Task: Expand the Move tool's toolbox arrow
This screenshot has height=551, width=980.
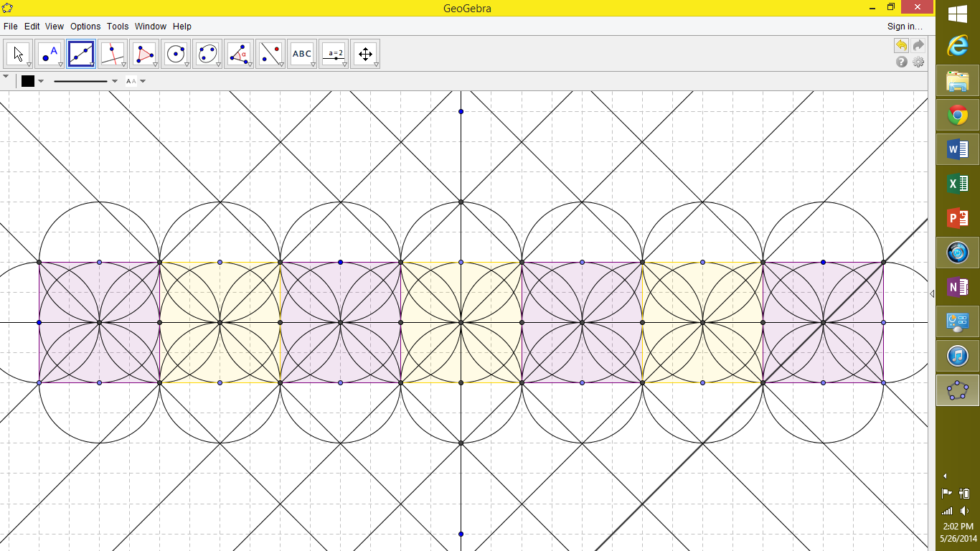Action: (x=29, y=65)
